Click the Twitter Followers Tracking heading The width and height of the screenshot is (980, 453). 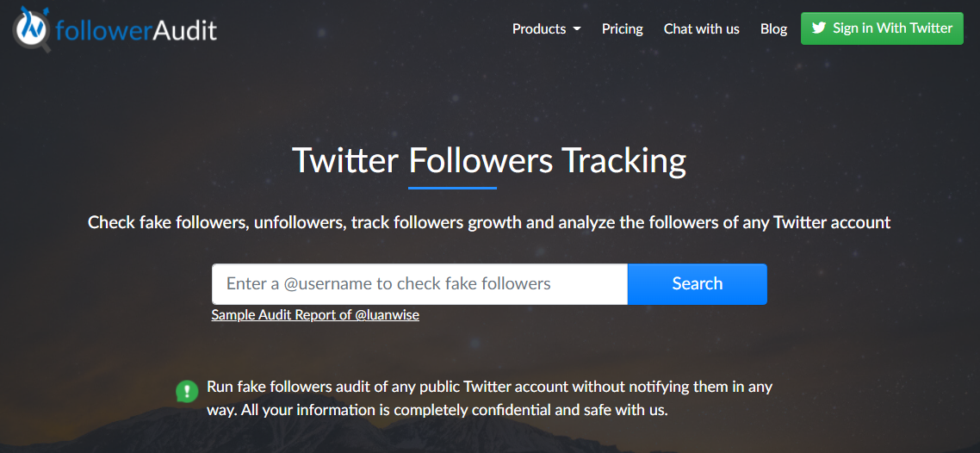[489, 160]
